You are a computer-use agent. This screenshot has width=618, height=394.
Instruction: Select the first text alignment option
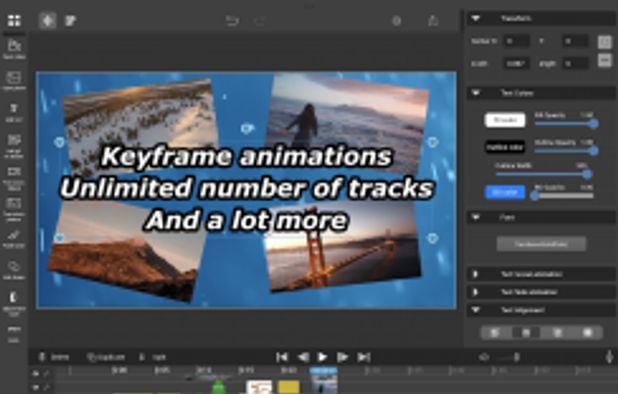[x=495, y=333]
